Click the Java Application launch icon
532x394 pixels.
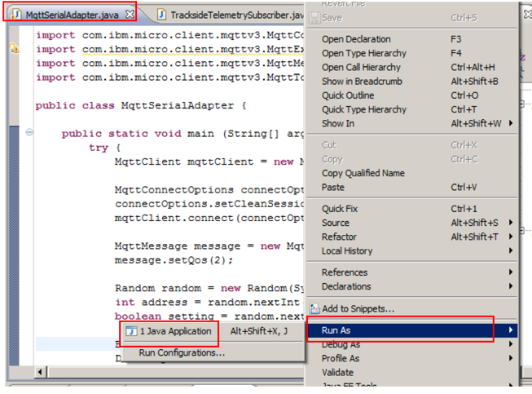(131, 331)
